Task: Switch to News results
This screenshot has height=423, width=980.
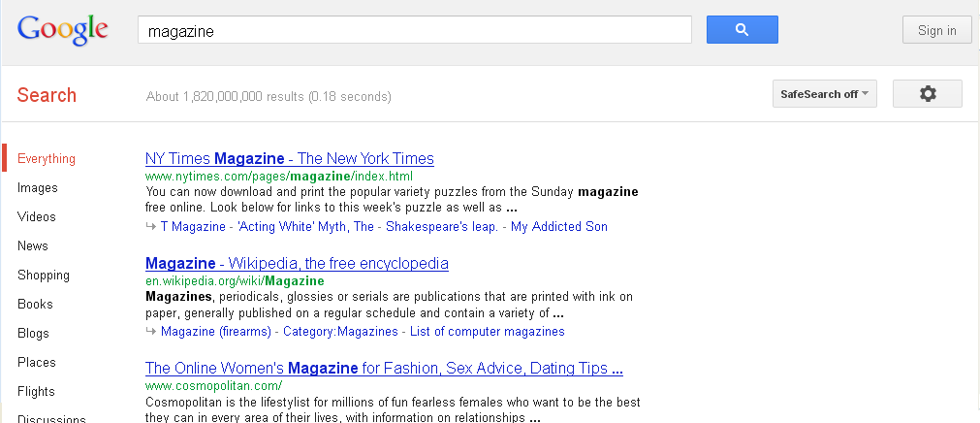Action: tap(33, 245)
